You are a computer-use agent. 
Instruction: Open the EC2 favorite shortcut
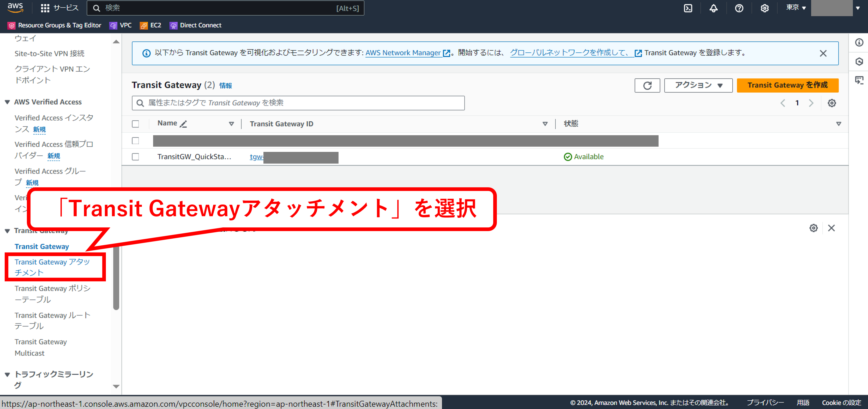pyautogui.click(x=150, y=25)
